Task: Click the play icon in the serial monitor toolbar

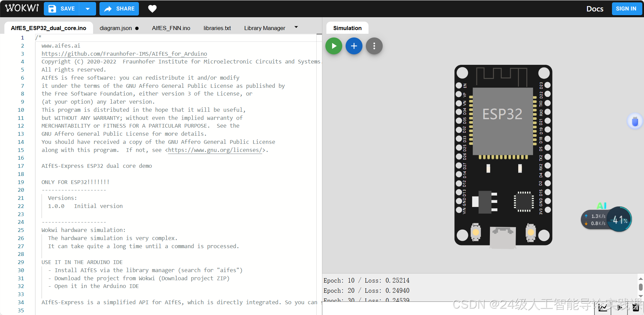Action: pos(620,308)
